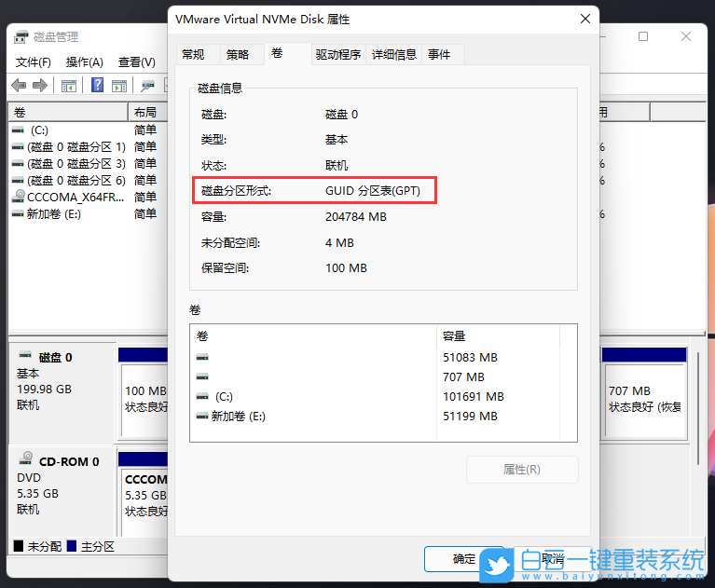The width and height of the screenshot is (715, 588).
Task: Click the 磁盘 0 disk icon in graphical view
Action: (25, 355)
